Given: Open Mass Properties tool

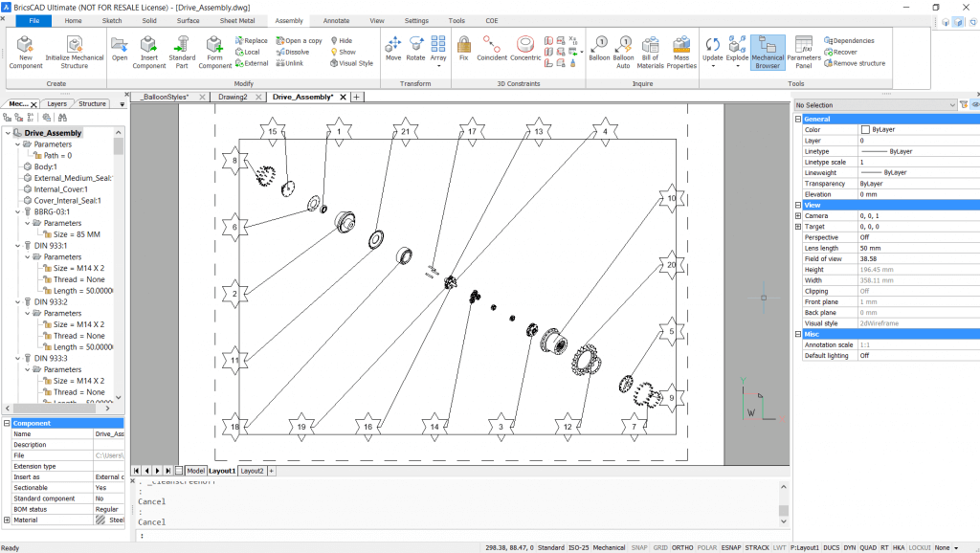Looking at the screenshot, I should tap(681, 52).
